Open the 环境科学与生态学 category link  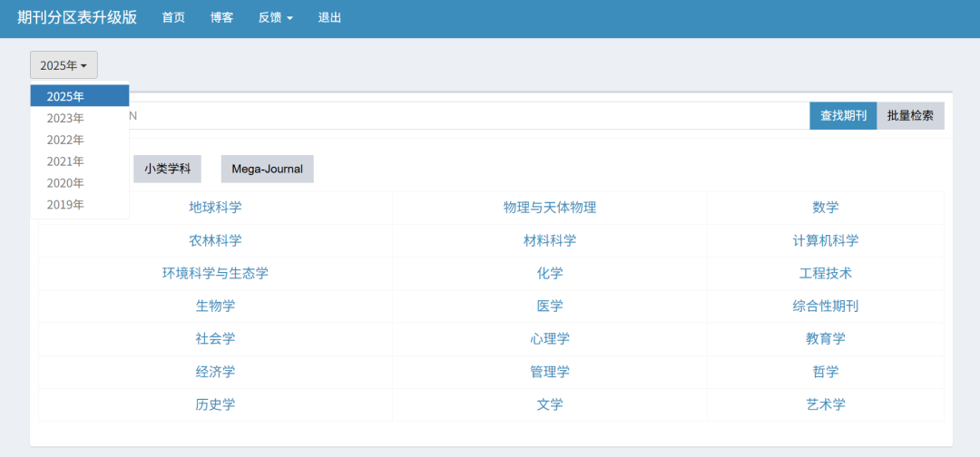(x=215, y=273)
